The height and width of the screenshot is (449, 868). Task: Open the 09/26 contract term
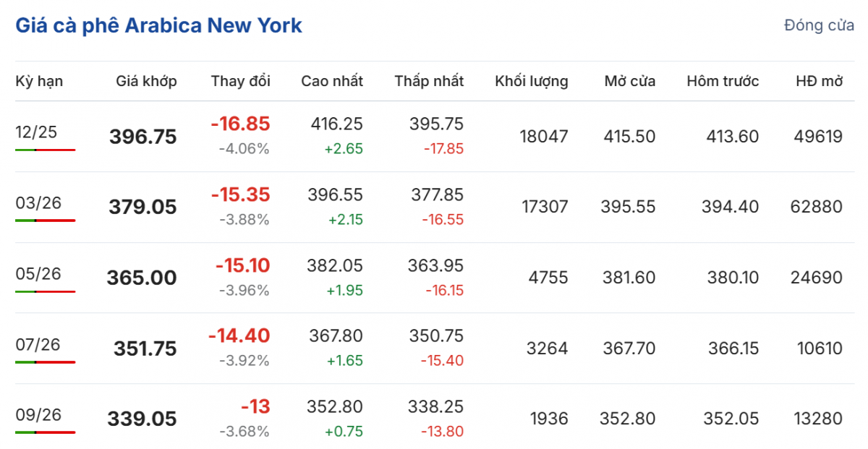(x=36, y=414)
